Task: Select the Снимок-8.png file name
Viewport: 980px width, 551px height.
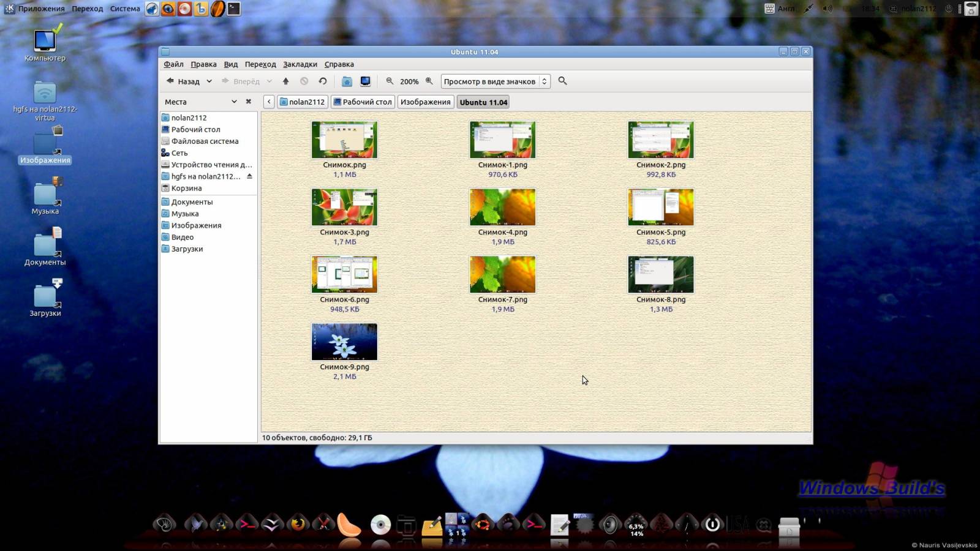Action: pyautogui.click(x=661, y=299)
